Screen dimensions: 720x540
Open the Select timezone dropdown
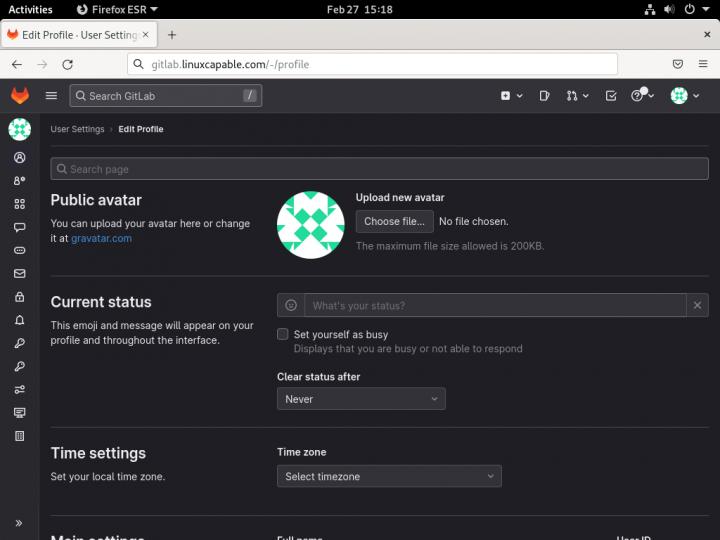pyautogui.click(x=389, y=476)
